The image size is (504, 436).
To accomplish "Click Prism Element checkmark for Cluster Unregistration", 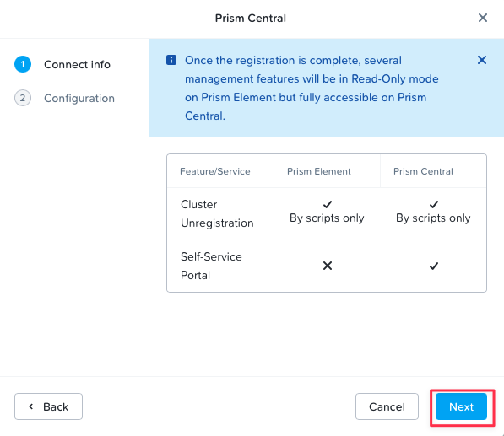I will pos(328,204).
